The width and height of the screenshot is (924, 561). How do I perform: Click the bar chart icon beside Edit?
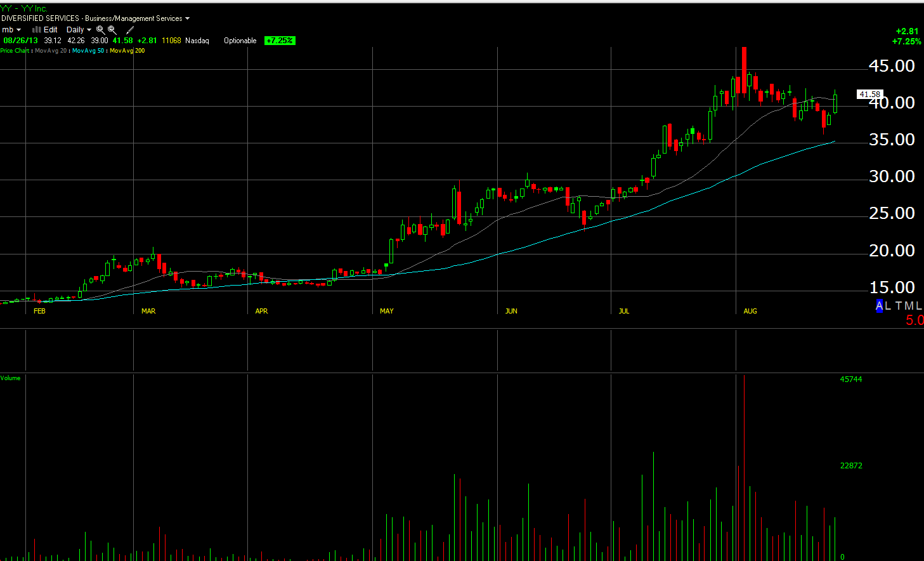(37, 30)
